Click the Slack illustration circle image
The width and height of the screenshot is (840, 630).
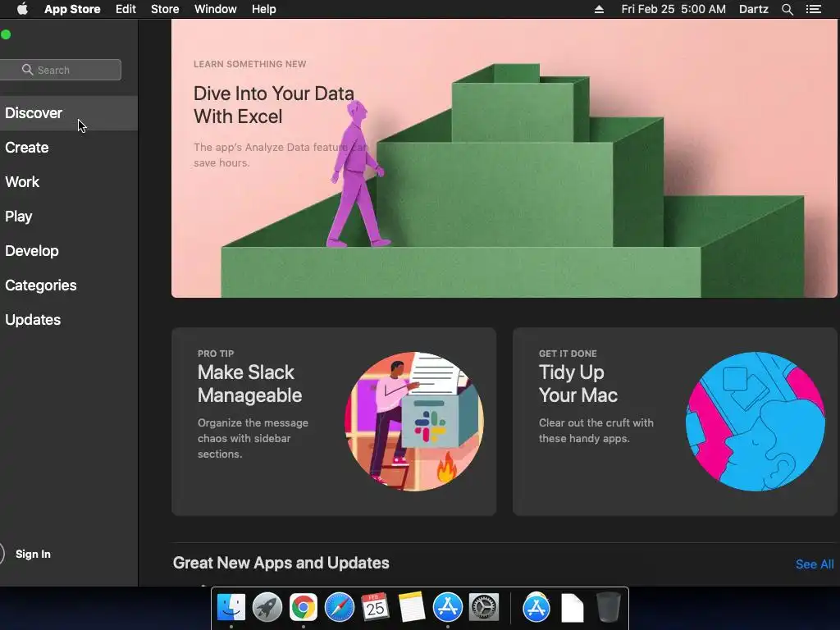[x=414, y=421]
